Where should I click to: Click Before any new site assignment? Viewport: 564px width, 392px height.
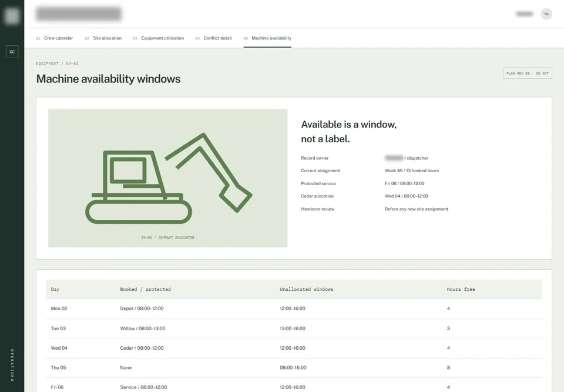point(417,209)
